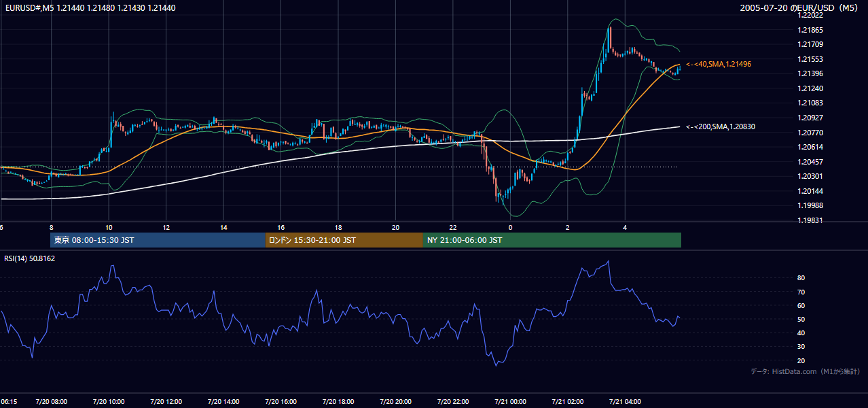Viewport: 868px width, 408px height.
Task: Click bottom time label 7/20 14:00
Action: 223,402
